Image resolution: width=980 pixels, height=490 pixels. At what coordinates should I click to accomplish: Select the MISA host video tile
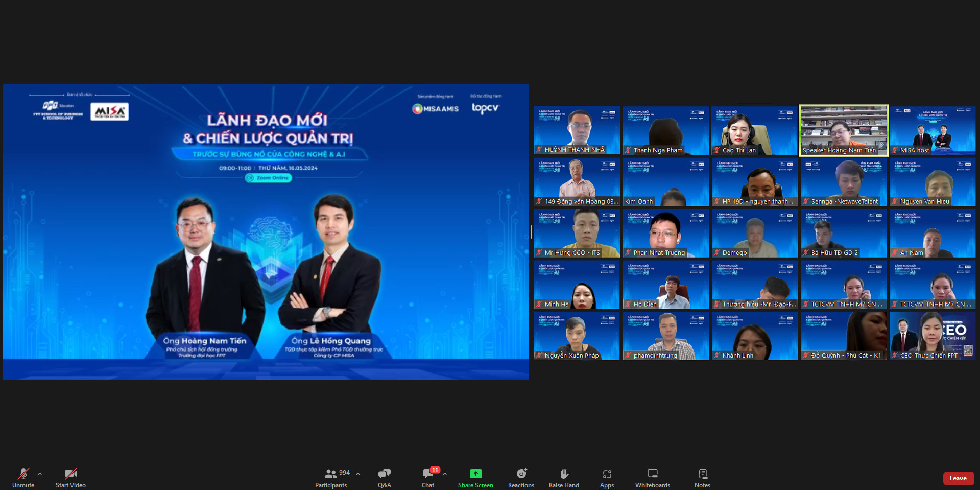[x=933, y=130]
